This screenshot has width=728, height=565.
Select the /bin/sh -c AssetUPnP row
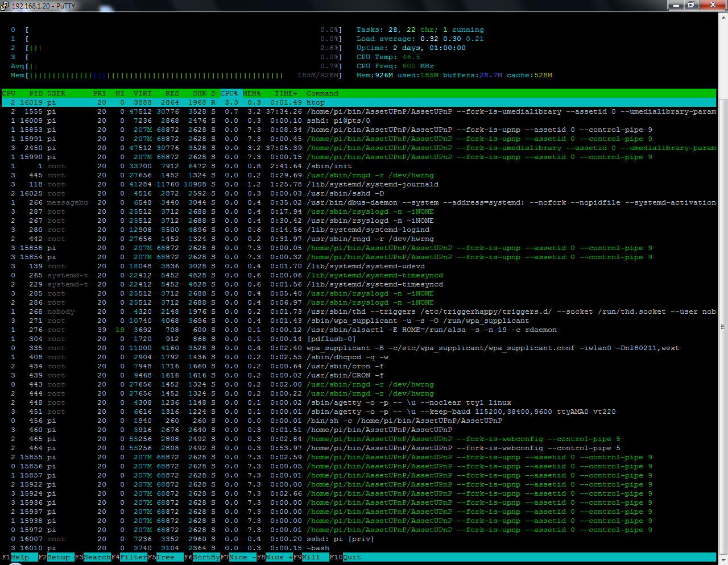point(359,421)
